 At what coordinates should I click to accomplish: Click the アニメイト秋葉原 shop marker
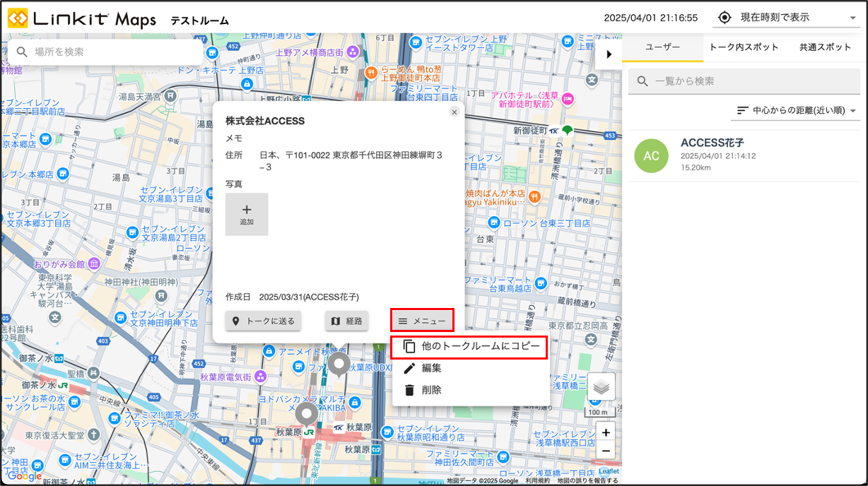click(270, 351)
